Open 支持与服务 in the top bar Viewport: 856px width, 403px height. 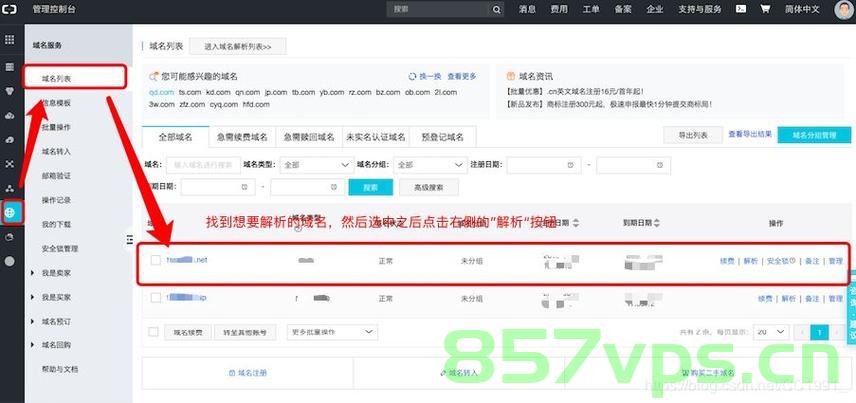click(x=700, y=9)
